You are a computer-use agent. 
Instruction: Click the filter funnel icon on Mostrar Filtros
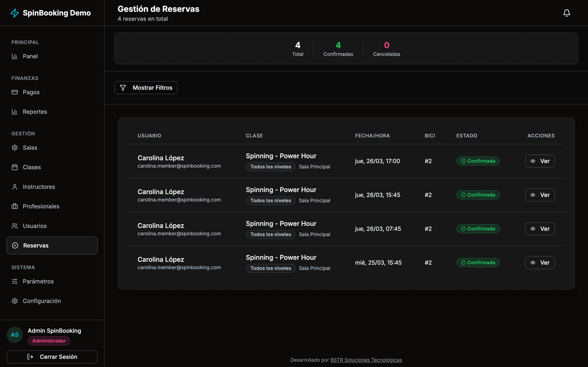(x=123, y=88)
